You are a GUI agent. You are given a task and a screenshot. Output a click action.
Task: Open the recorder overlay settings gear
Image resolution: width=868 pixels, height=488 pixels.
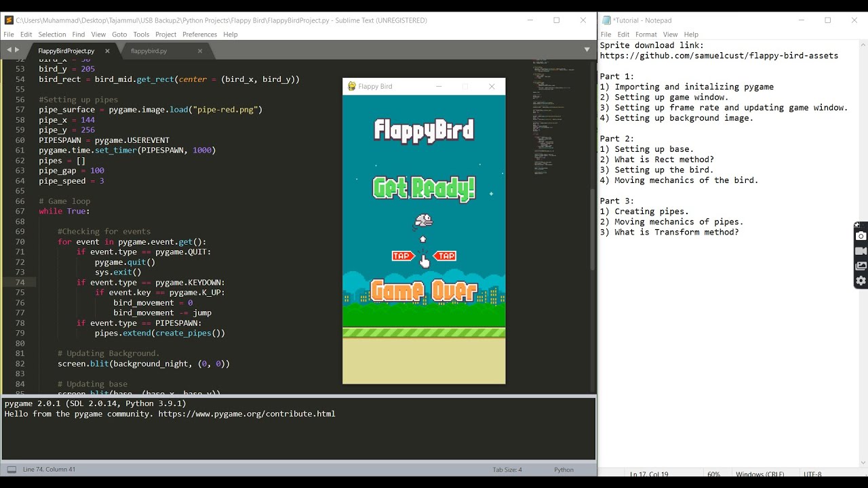click(861, 281)
